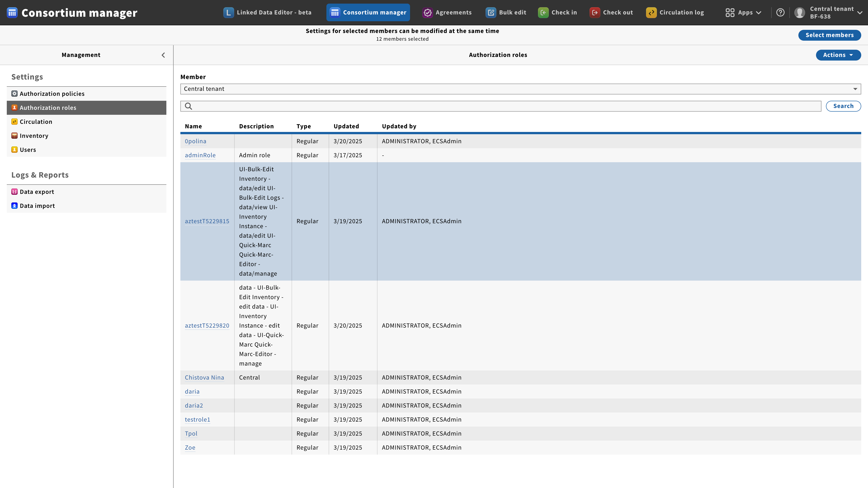868x488 pixels.
Task: Click the Search button
Action: [x=843, y=106]
